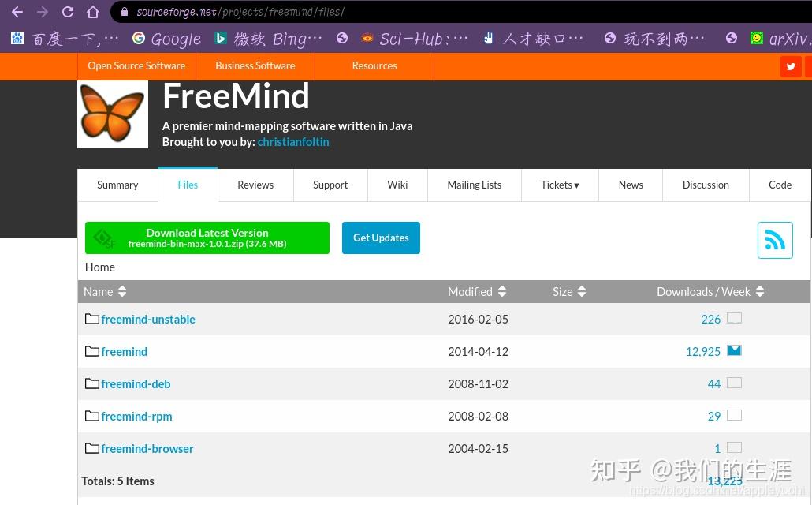Image resolution: width=812 pixels, height=505 pixels.
Task: Open the Baidu bookmark
Action: coord(65,39)
